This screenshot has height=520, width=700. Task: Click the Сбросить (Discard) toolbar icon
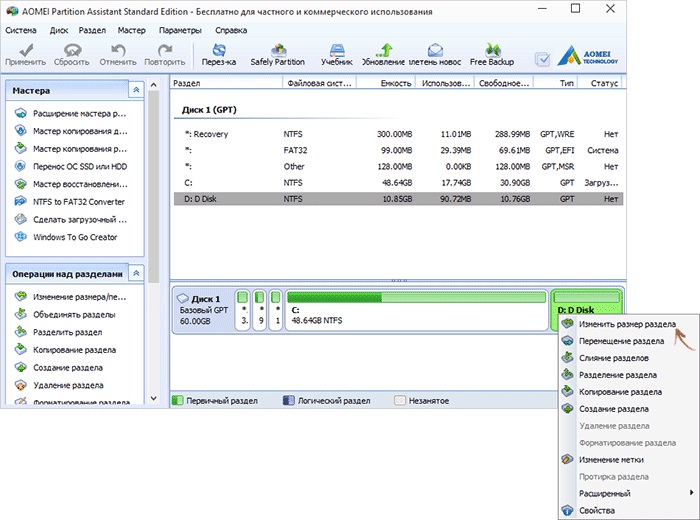72,55
